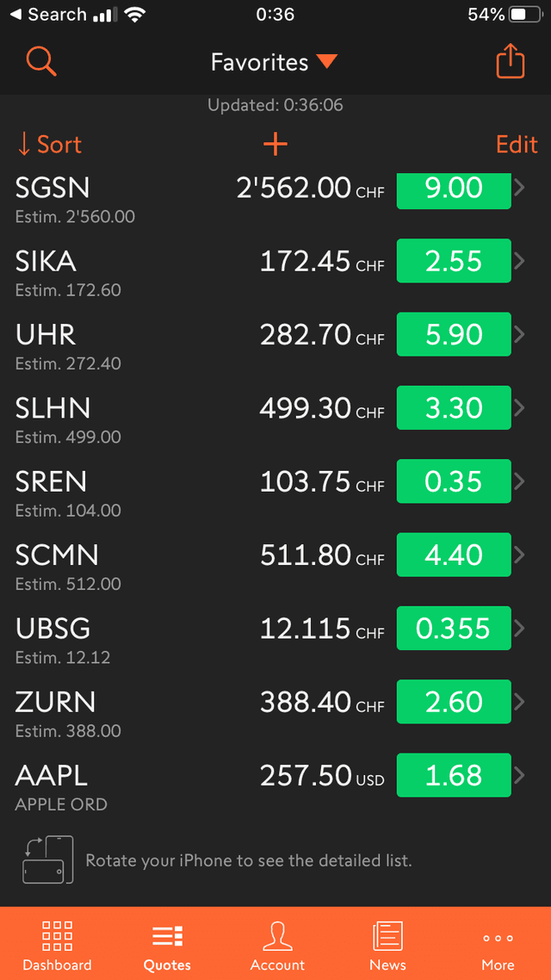The width and height of the screenshot is (551, 980).
Task: Expand AAPL quote details with its chevron
Action: pos(518,775)
